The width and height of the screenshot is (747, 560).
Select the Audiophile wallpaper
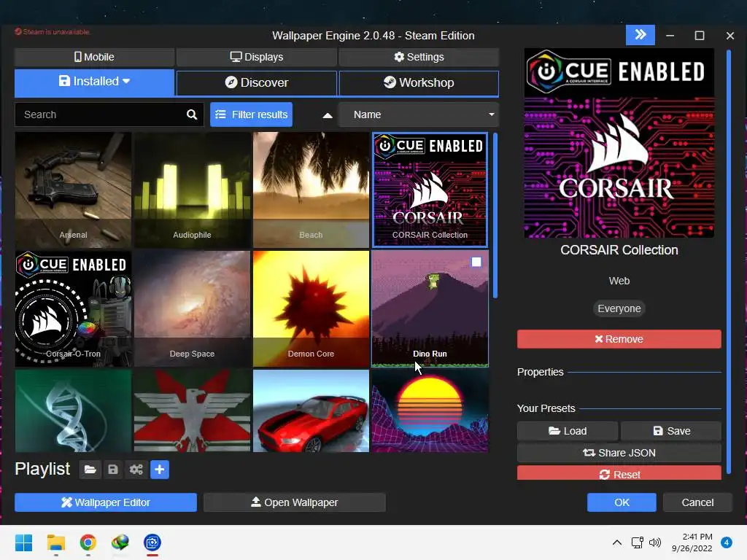tap(192, 190)
